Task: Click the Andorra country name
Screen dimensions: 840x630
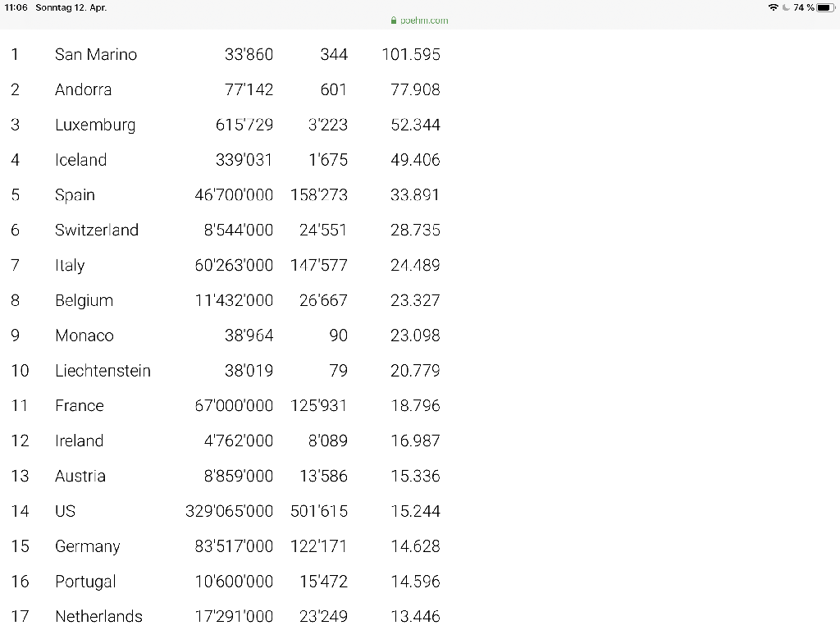Action: tap(83, 89)
